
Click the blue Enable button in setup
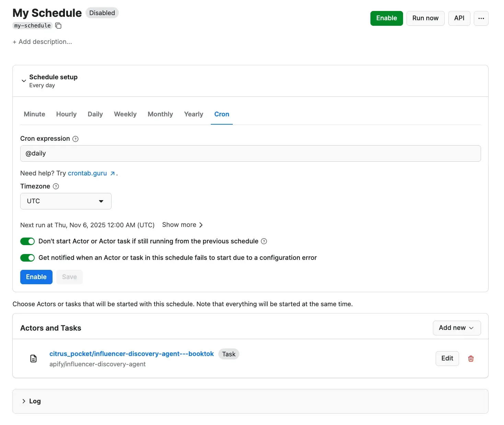36,277
